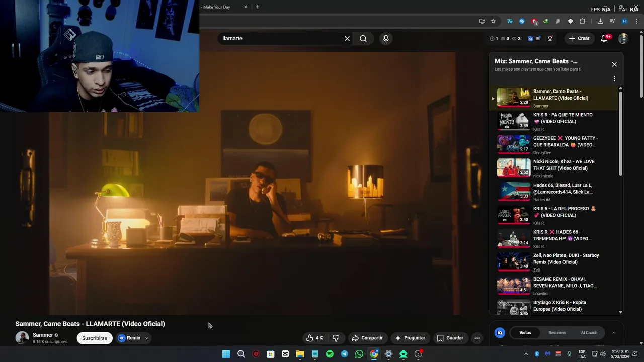Open the Sammer channel name link
This screenshot has width=644, height=362.
click(43, 335)
